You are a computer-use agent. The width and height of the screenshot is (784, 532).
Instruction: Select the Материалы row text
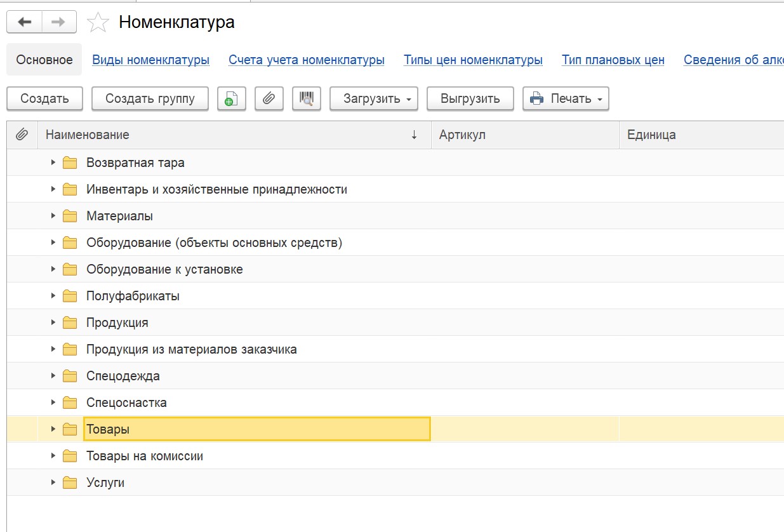point(119,216)
